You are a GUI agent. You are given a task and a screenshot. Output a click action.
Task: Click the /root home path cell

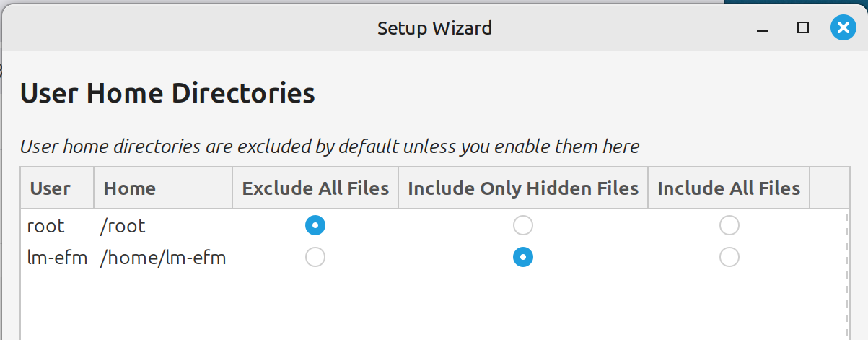point(123,227)
